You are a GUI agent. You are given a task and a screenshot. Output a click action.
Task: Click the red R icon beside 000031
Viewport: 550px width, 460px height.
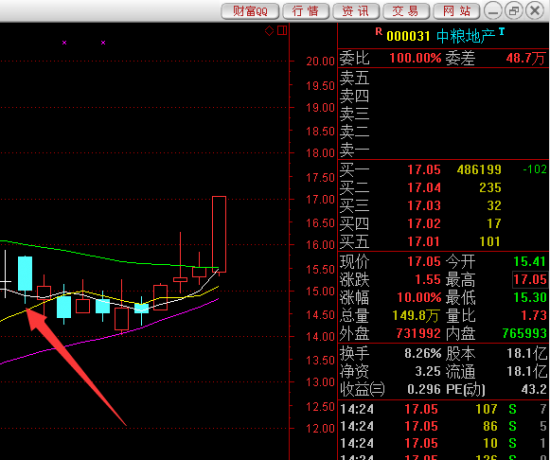pyautogui.click(x=379, y=32)
